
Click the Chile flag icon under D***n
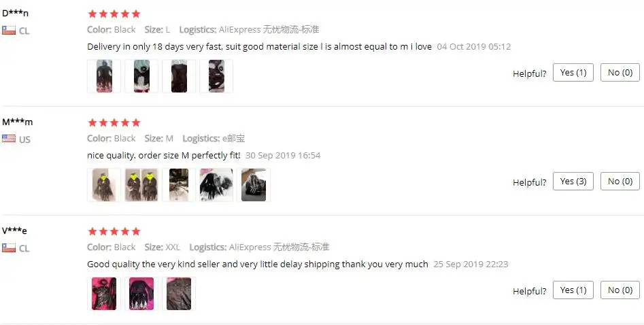click(9, 30)
